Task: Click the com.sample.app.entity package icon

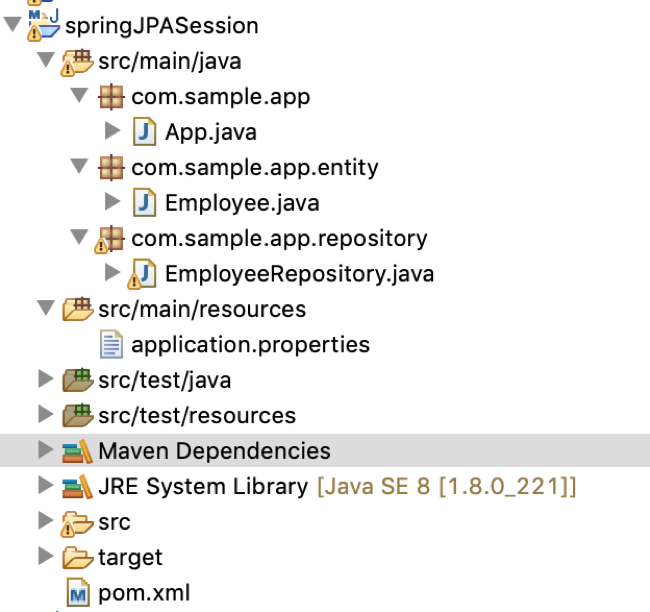Action: click(x=111, y=168)
